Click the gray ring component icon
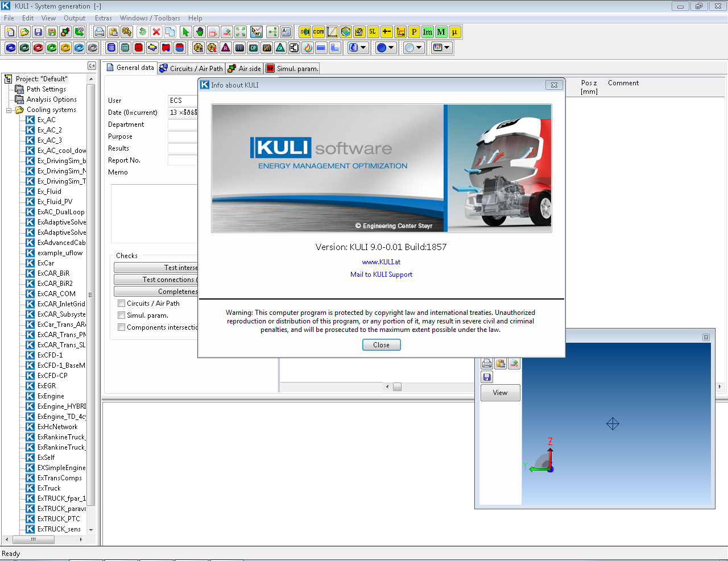 (x=93, y=48)
